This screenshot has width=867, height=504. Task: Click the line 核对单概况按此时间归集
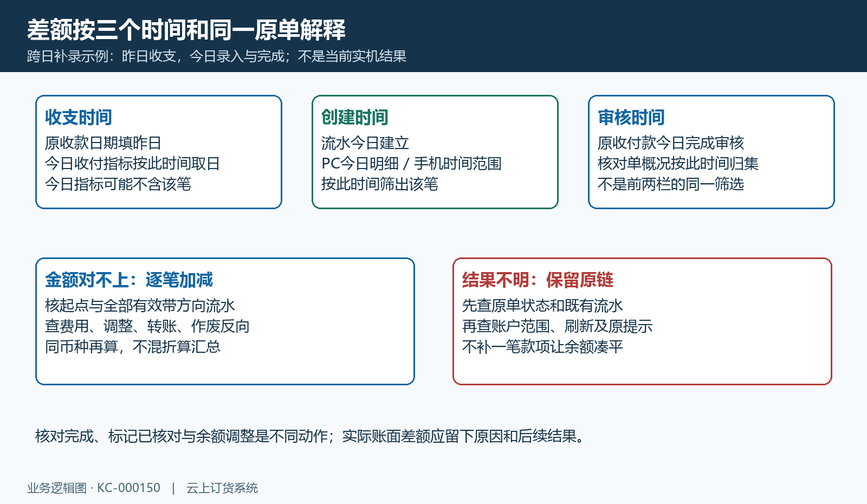(678, 164)
